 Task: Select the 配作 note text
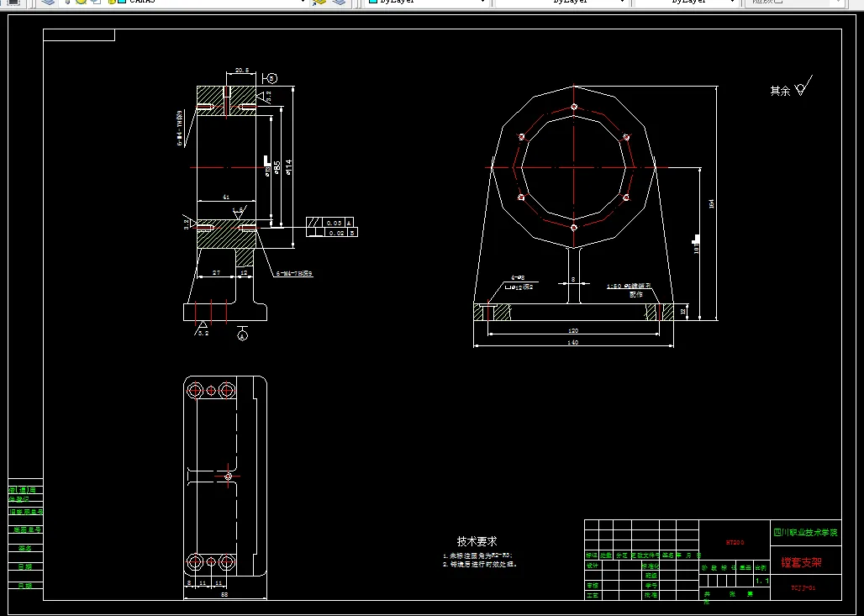pyautogui.click(x=636, y=295)
